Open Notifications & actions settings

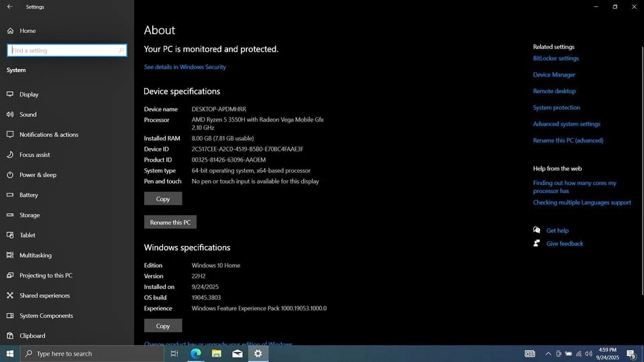pyautogui.click(x=48, y=135)
